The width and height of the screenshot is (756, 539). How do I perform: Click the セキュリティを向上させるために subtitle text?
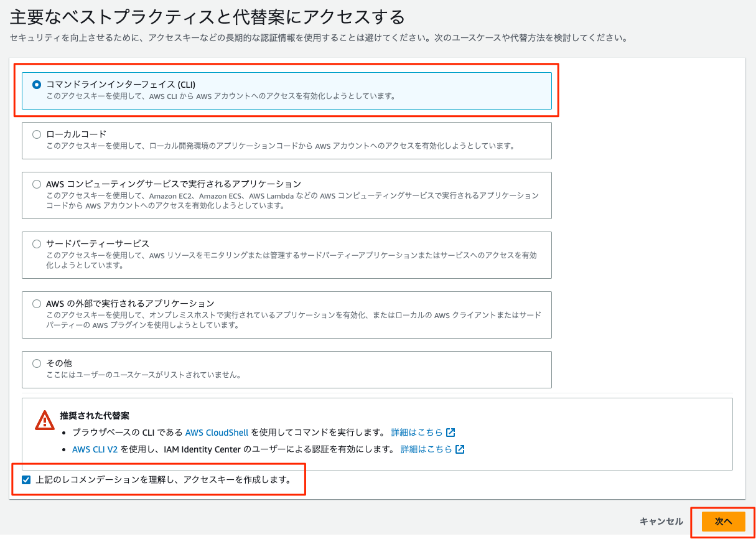[x=318, y=38]
